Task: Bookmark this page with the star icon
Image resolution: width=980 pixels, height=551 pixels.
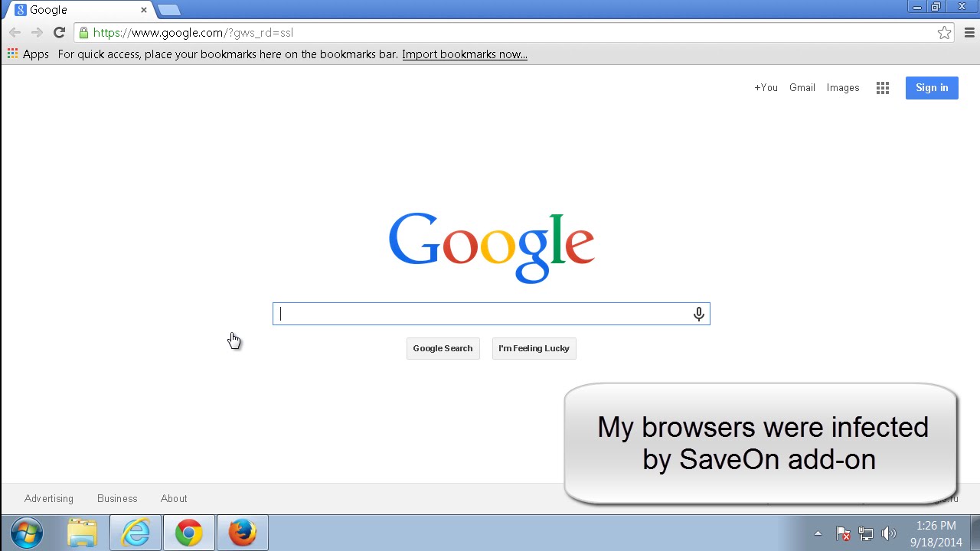Action: tap(945, 33)
